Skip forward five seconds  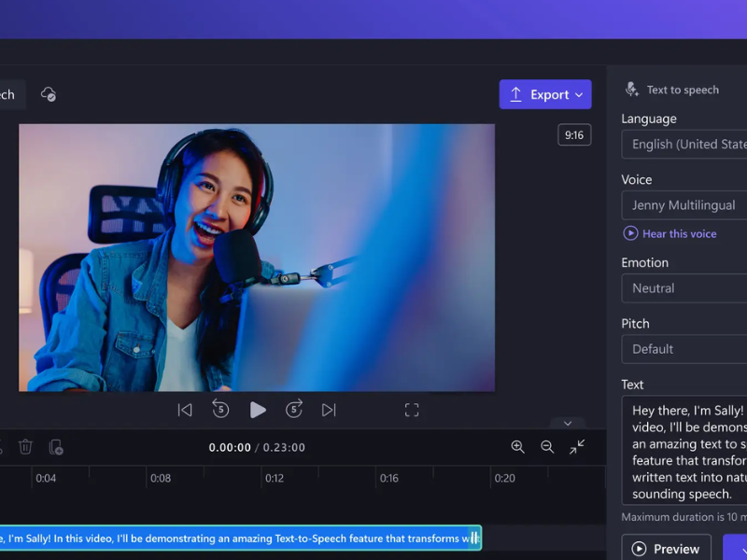pyautogui.click(x=294, y=409)
